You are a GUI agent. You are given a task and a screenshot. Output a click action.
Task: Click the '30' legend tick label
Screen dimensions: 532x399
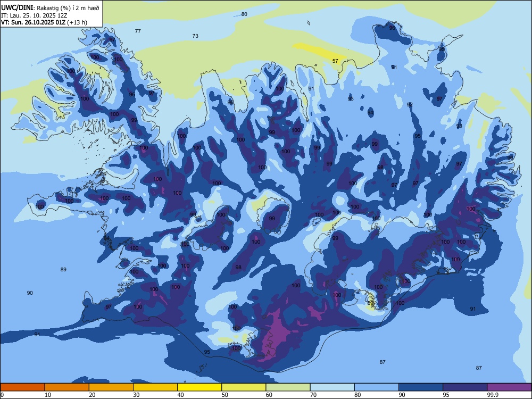tap(136, 395)
